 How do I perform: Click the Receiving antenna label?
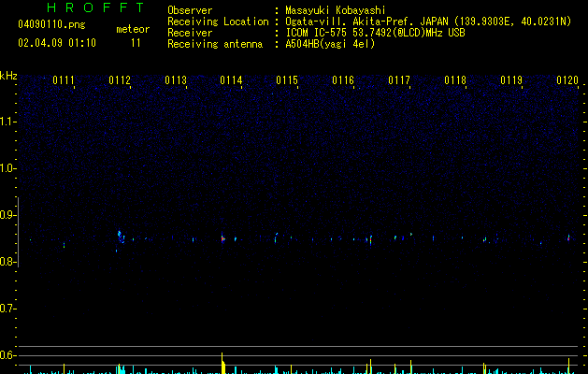tap(215, 44)
